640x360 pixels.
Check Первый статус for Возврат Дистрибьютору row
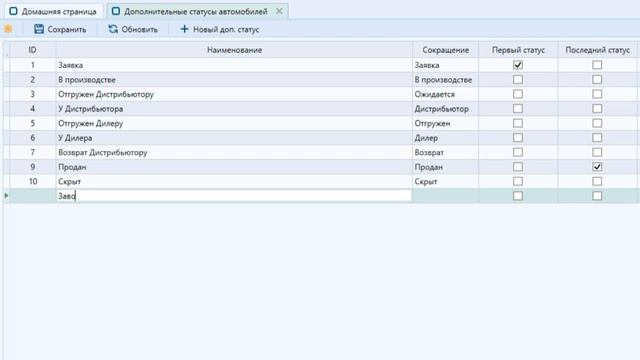pyautogui.click(x=518, y=152)
